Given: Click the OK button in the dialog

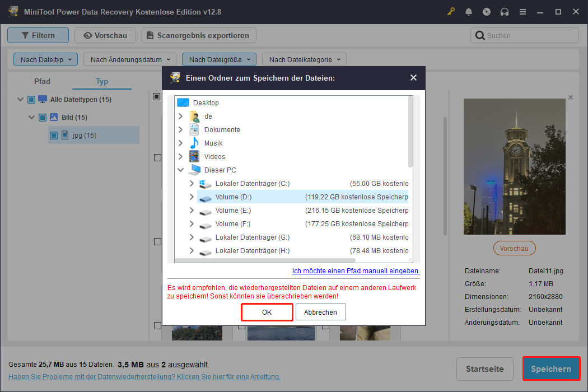Looking at the screenshot, I should [267, 312].
